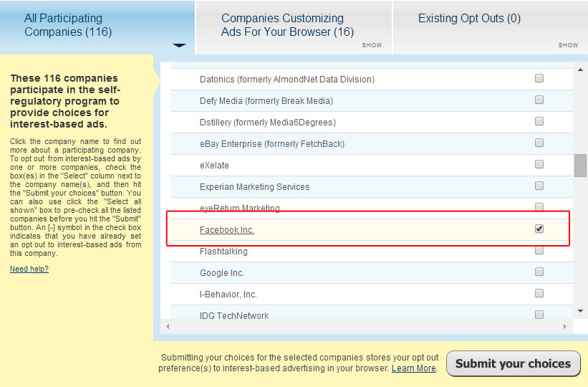
Task: Click the eXelate company name
Action: pos(214,166)
